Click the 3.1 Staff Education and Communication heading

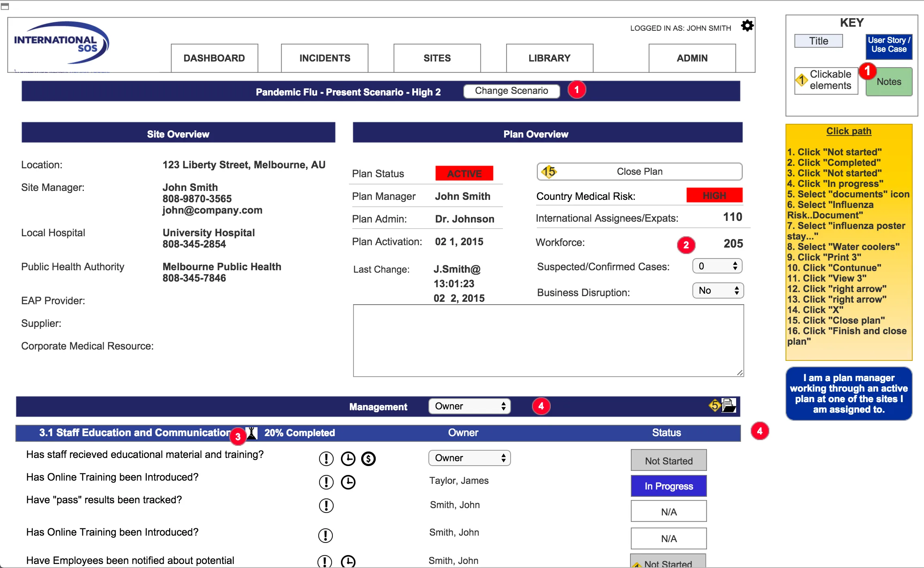pos(135,432)
